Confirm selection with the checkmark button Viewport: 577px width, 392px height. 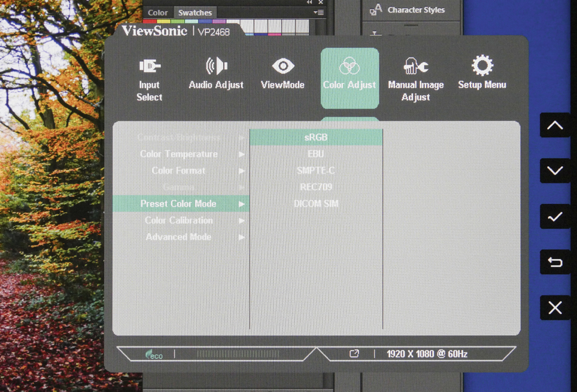pos(555,217)
